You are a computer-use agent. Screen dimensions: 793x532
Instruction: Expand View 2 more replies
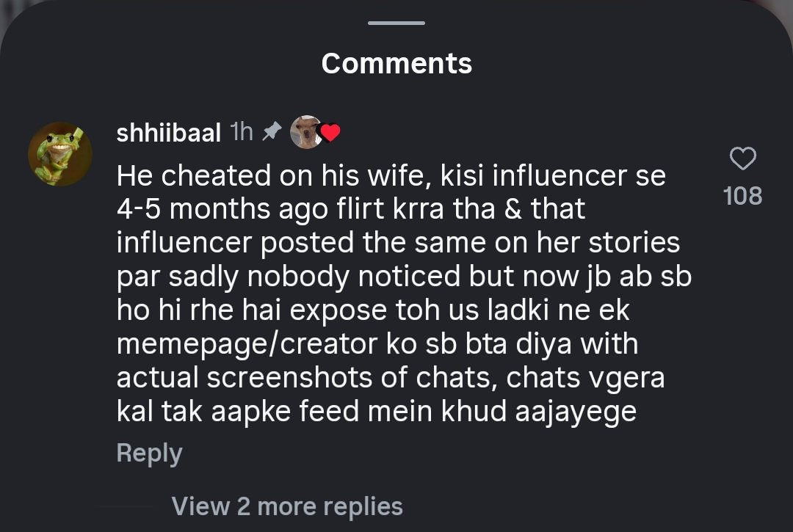click(x=287, y=506)
